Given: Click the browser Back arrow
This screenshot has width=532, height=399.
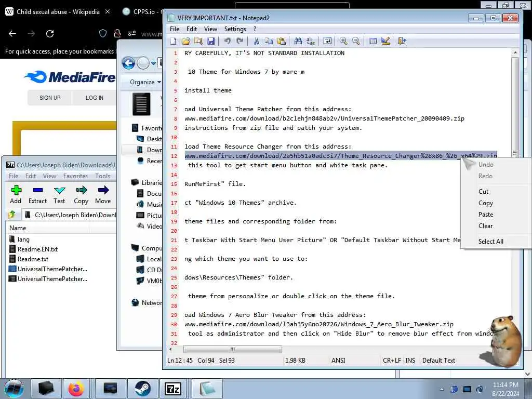Looking at the screenshot, I should (12, 34).
